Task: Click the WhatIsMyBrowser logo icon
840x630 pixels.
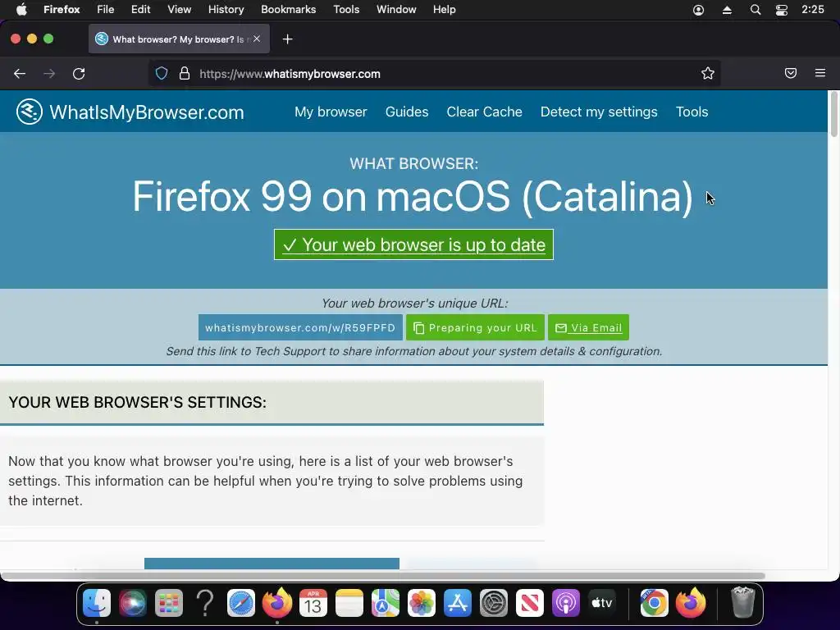Action: [x=29, y=112]
